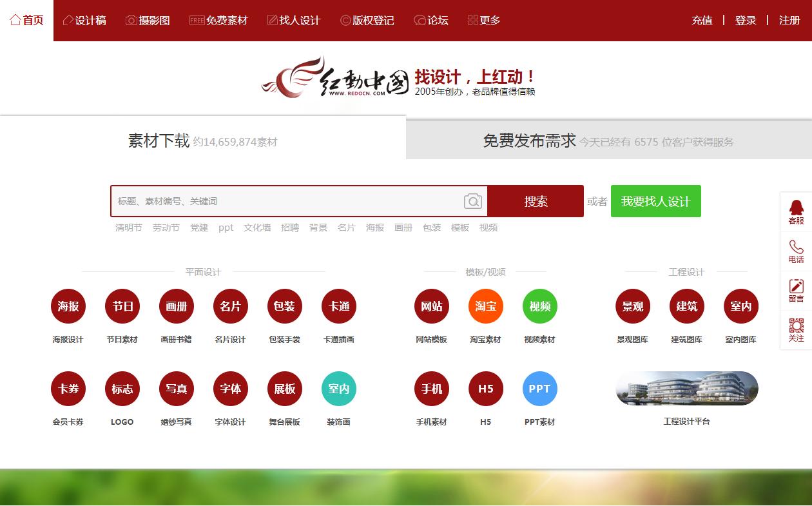Switch to the 免费发布需求 tab
The height and width of the screenshot is (506, 812).
click(530, 140)
